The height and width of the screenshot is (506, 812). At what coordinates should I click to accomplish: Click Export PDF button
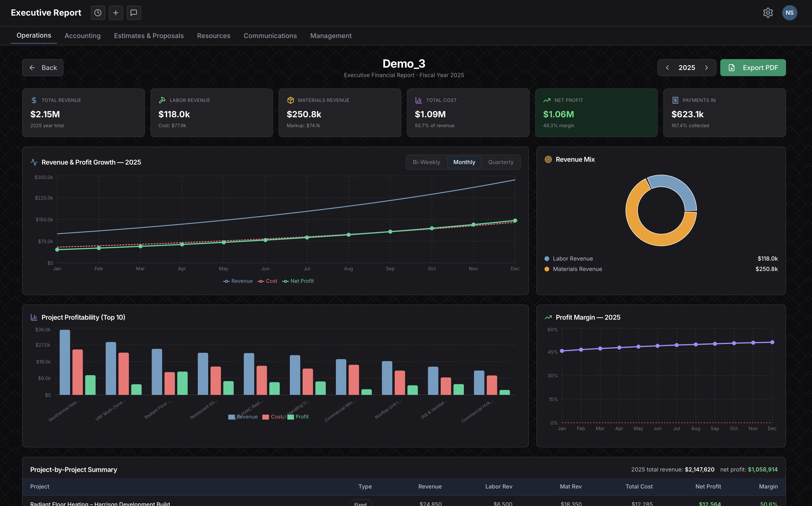753,68
